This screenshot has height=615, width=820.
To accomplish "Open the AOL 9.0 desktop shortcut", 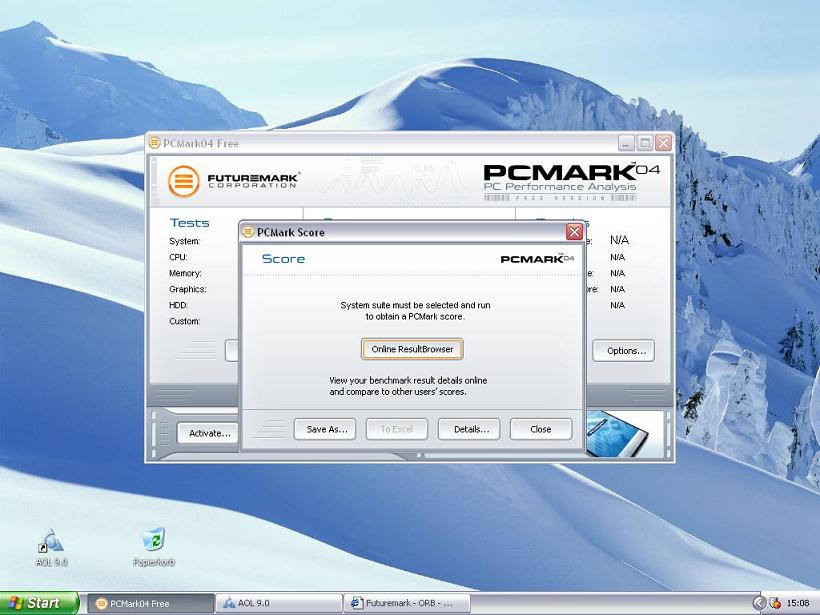I will pos(51,548).
